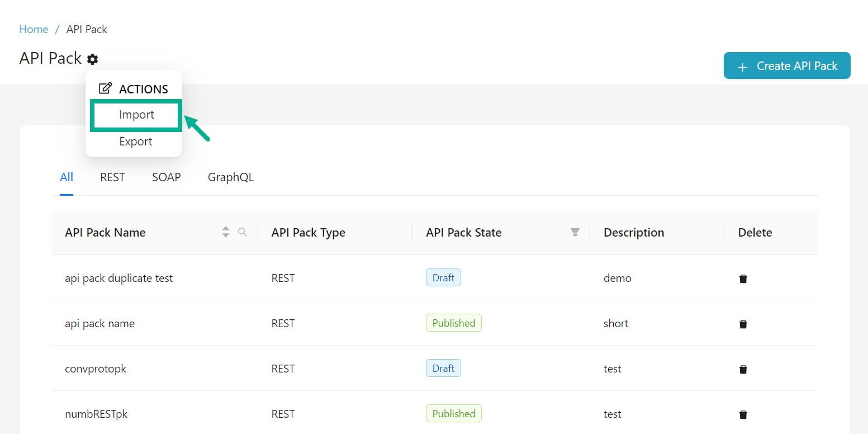Delete the convprotopk API pack
Image resolution: width=868 pixels, height=434 pixels.
point(743,369)
